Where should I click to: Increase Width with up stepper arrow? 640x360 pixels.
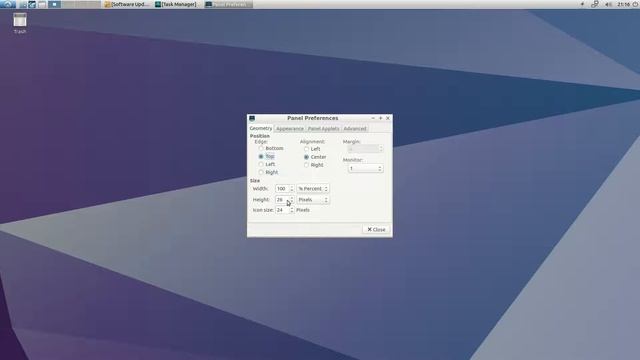point(291,187)
